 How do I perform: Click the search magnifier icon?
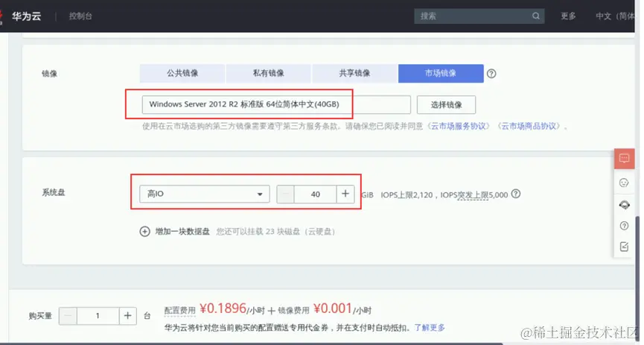(536, 16)
